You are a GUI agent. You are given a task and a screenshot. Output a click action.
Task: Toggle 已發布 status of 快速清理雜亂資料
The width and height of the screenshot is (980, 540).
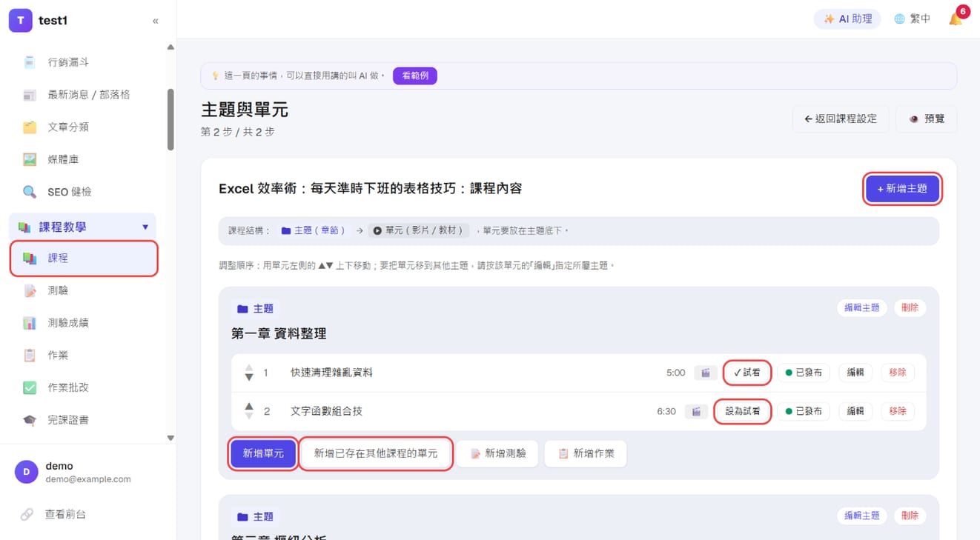click(x=804, y=373)
